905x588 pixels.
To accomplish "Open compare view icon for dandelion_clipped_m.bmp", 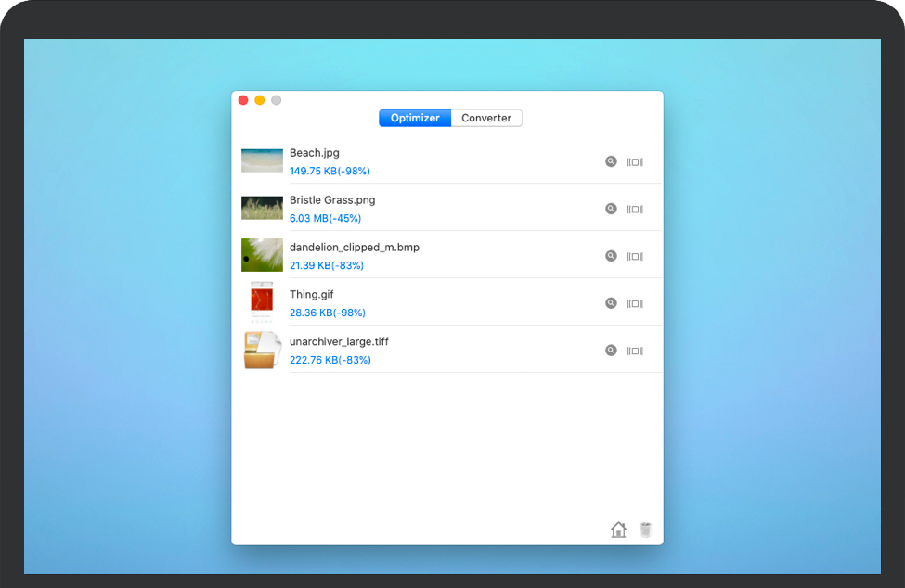I will 635,257.
